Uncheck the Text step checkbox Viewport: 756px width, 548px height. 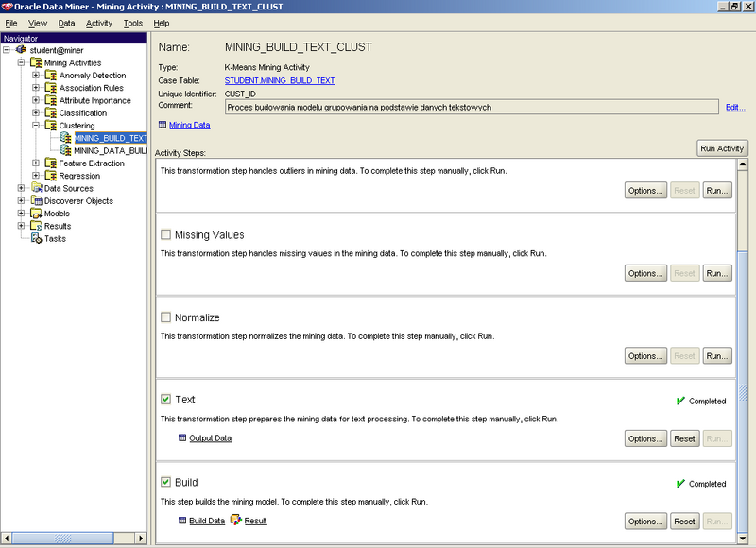pyautogui.click(x=166, y=401)
